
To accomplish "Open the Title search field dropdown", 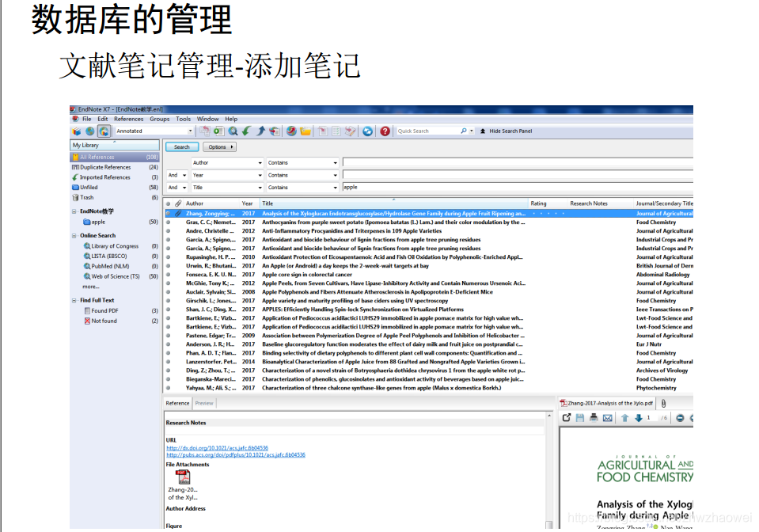I will click(x=260, y=188).
